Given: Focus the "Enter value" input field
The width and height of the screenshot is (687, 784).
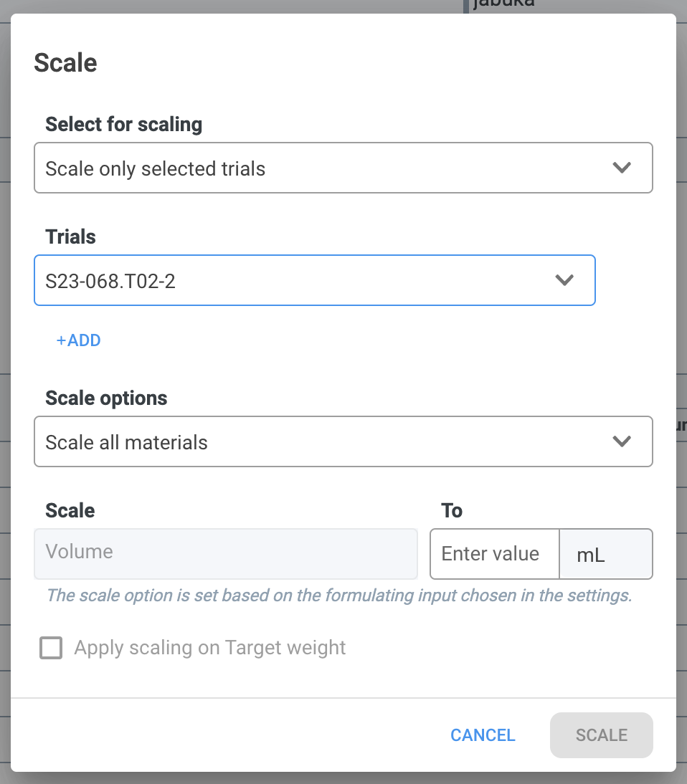Looking at the screenshot, I should point(493,554).
